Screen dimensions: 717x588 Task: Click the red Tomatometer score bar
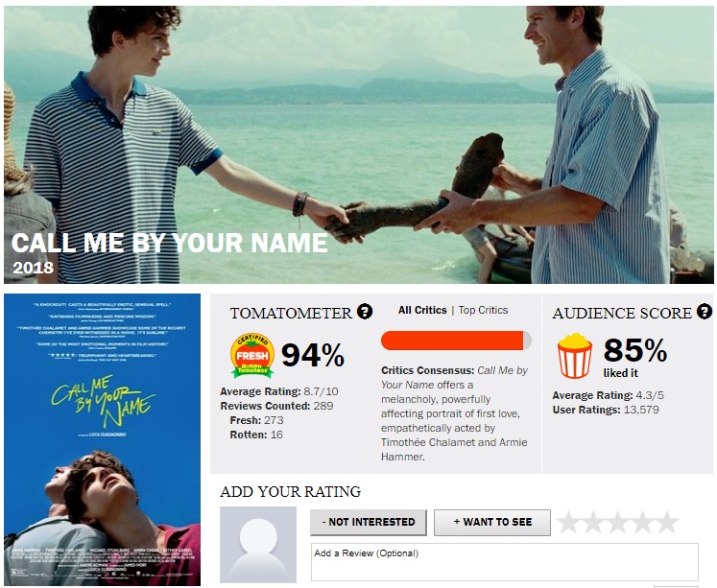click(x=456, y=341)
